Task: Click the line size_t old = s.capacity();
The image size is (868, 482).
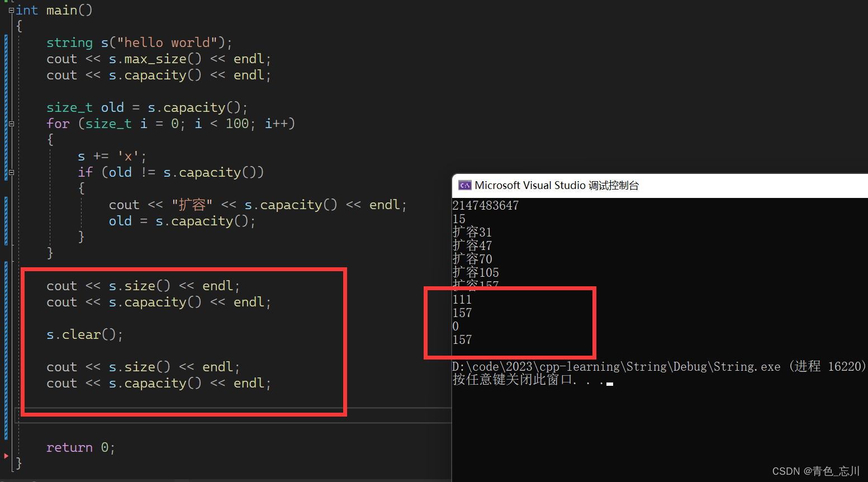Action: pyautogui.click(x=147, y=107)
